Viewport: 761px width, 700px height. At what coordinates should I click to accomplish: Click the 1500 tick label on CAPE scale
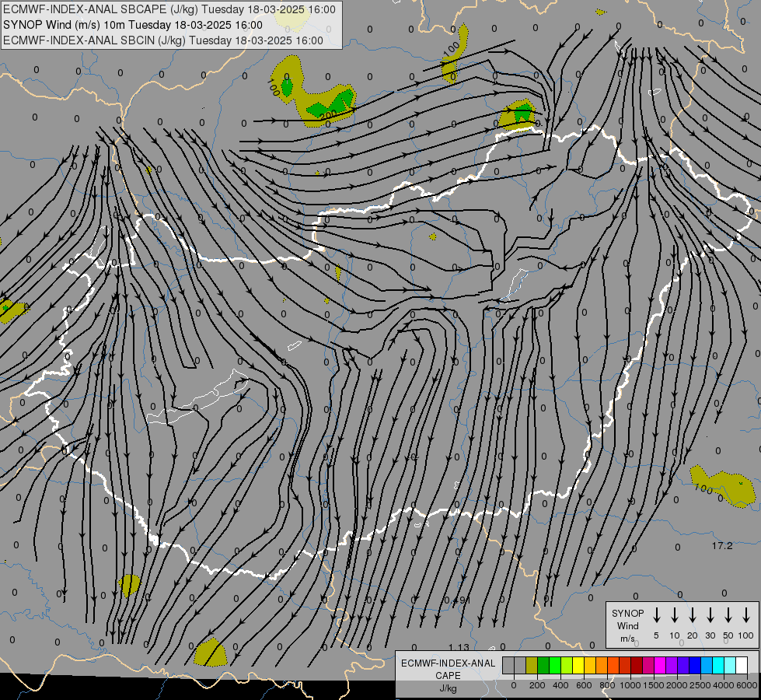pos(654,685)
